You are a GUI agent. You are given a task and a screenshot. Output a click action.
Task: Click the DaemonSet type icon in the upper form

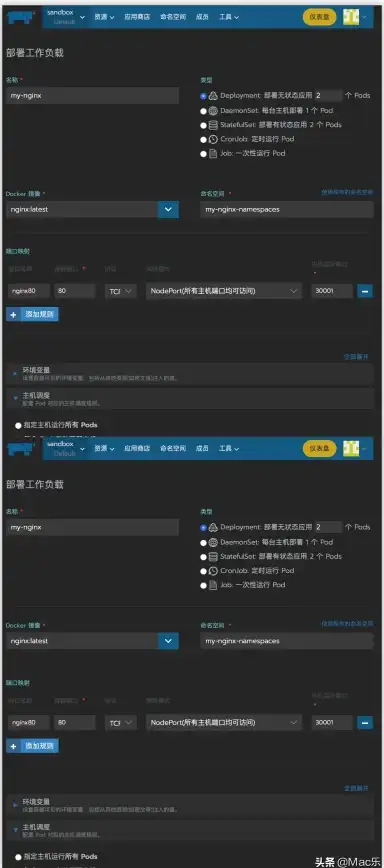pos(214,110)
